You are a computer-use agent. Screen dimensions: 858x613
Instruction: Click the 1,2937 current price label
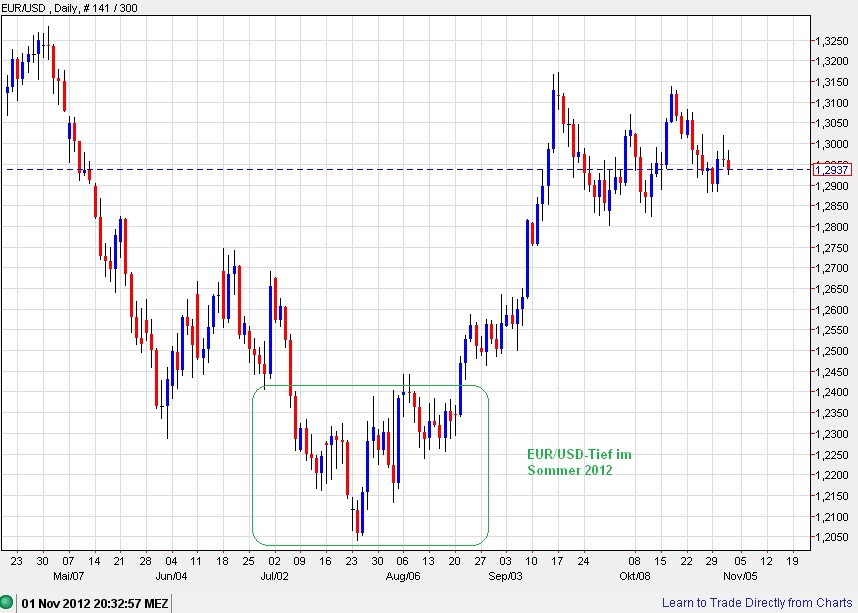[x=832, y=170]
